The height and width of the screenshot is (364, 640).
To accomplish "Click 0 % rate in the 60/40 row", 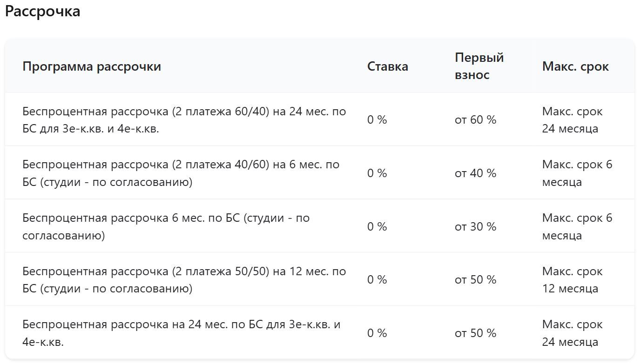I will point(377,120).
